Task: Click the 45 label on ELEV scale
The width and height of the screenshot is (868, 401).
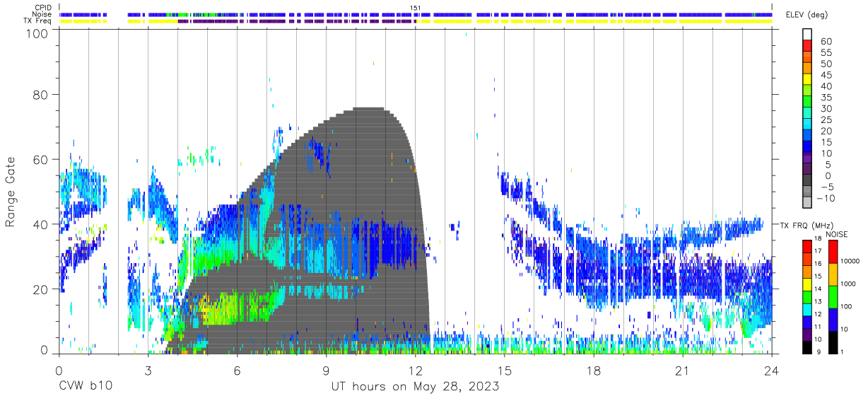Action: coord(826,75)
